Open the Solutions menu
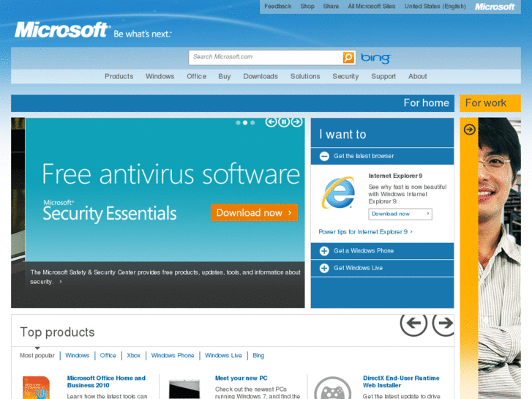Image resolution: width=532 pixels, height=399 pixels. tap(305, 76)
